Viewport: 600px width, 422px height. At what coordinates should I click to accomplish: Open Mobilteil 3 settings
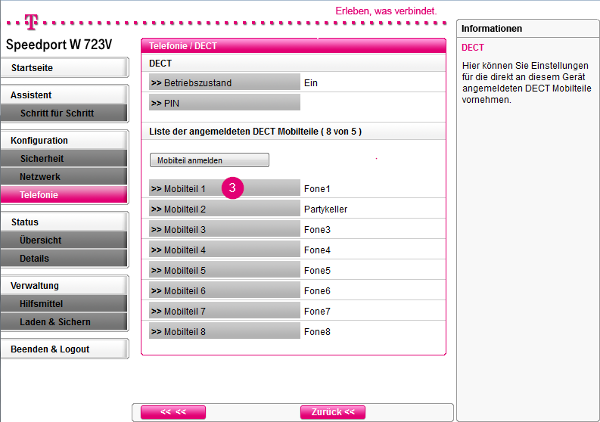pos(224,229)
